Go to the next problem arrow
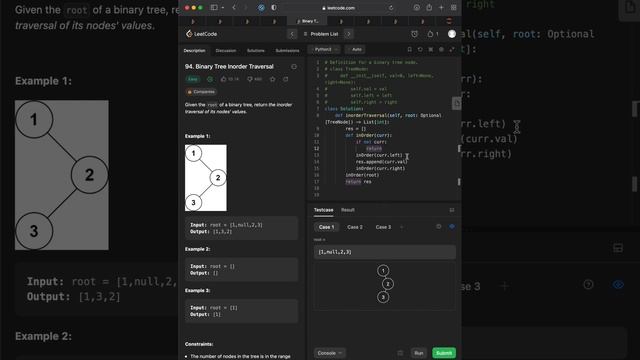 click(x=349, y=34)
